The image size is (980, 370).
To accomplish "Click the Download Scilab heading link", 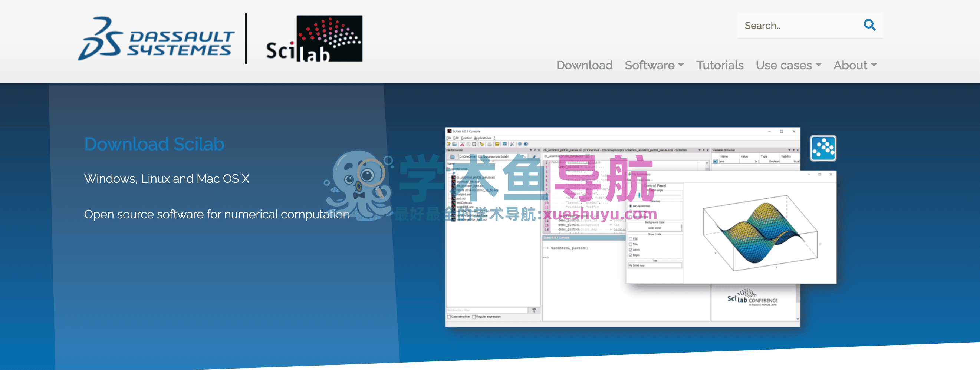I will (x=154, y=144).
